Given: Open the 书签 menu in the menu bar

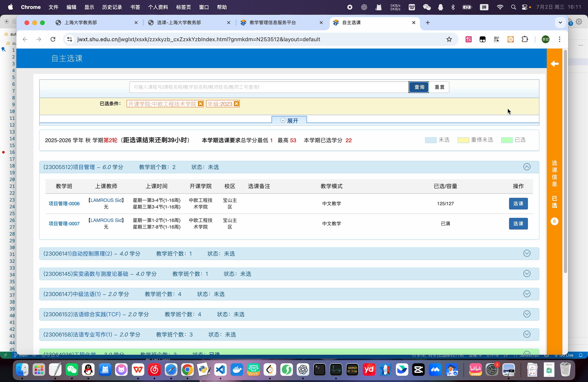Looking at the screenshot, I should (x=135, y=7).
